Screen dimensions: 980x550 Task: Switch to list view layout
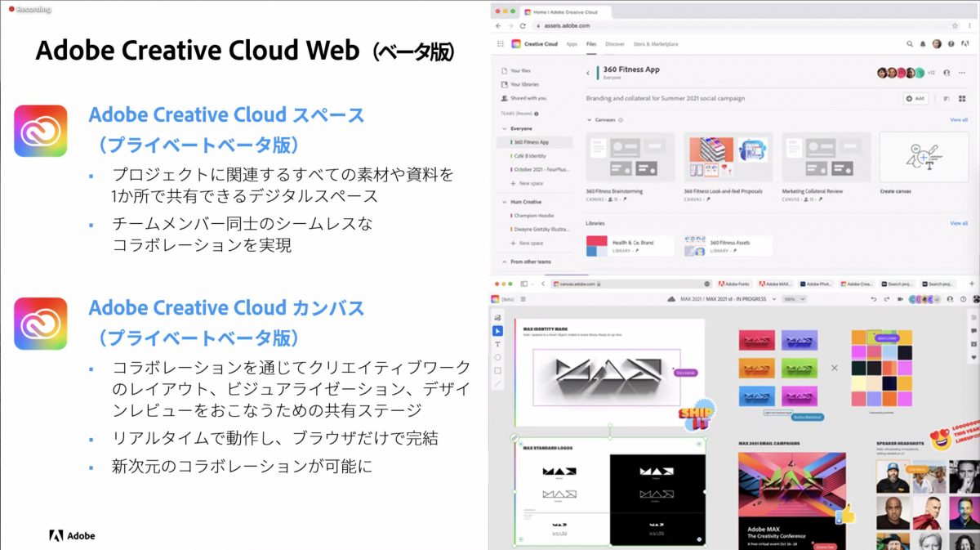click(x=946, y=98)
